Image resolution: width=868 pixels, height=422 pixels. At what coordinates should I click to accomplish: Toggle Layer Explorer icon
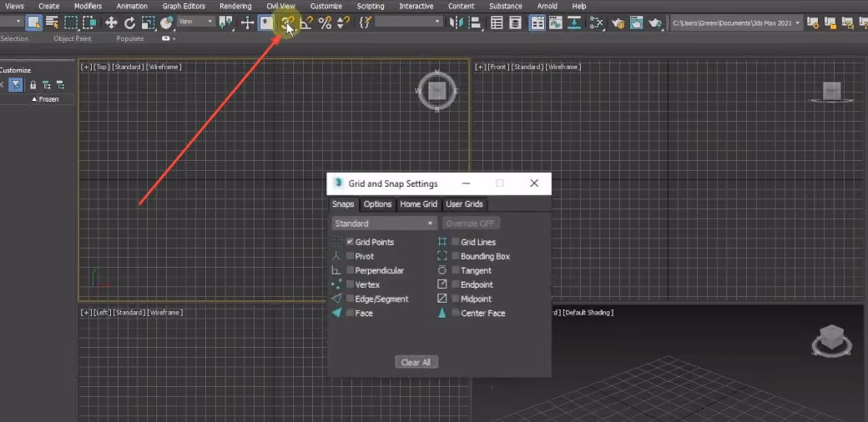(x=516, y=23)
